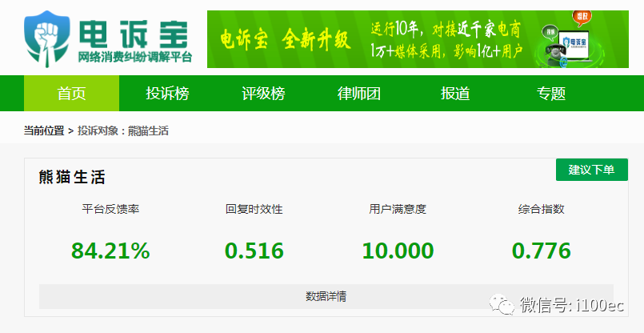This screenshot has height=333, width=644.
Task: Select the 0.516 value
Action: click(x=254, y=251)
